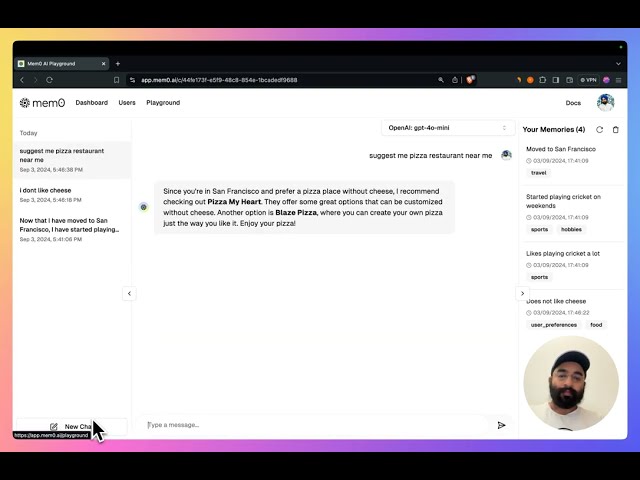Click the 'travel' tag
This screenshot has height=480, width=640.
click(538, 173)
